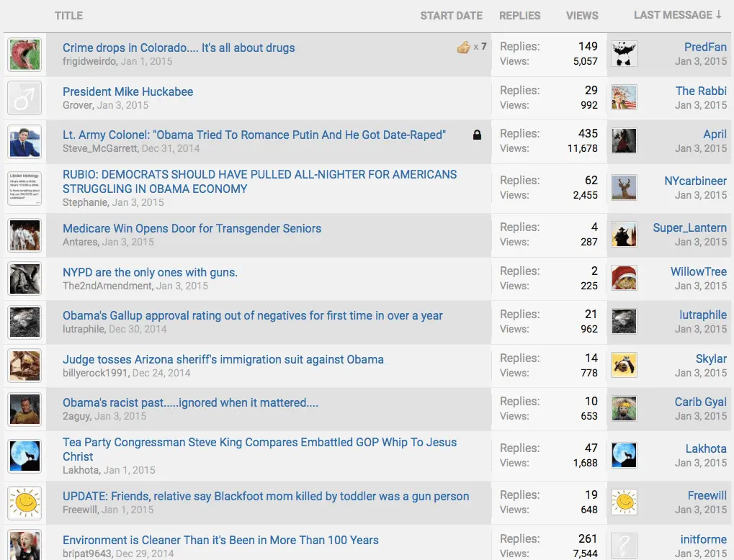Image resolution: width=734 pixels, height=560 pixels.
Task: Click Freewill's smiling sun avatar beside UPDATE thread
Action: (x=24, y=503)
